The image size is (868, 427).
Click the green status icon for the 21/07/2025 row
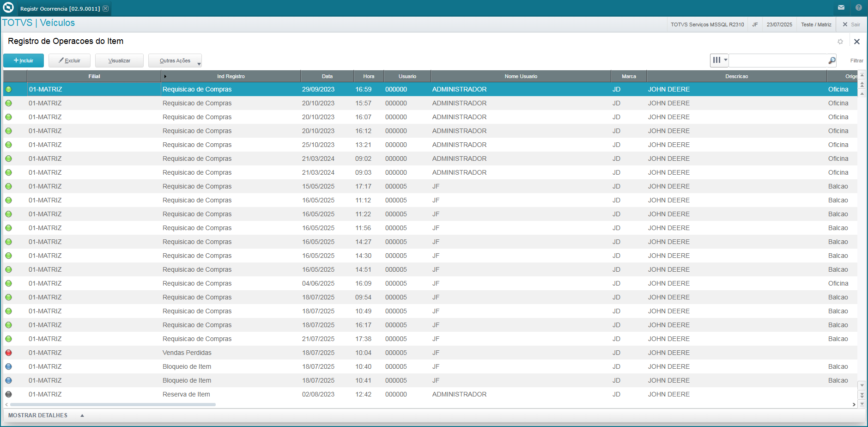(9, 339)
